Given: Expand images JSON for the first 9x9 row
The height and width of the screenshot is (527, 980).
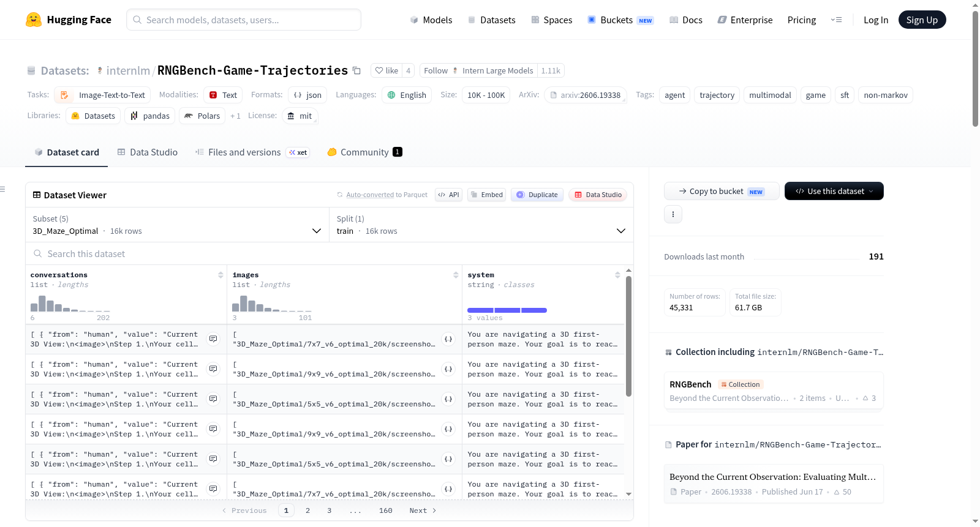Looking at the screenshot, I should 448,369.
